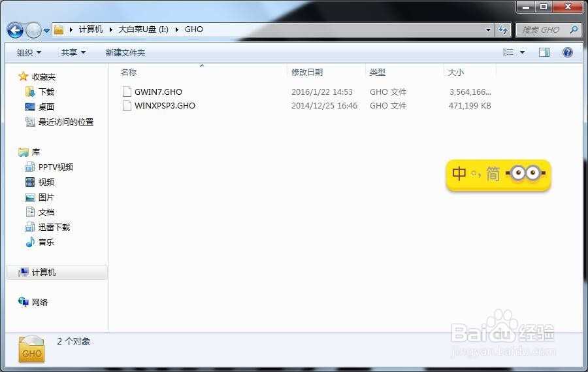The image size is (588, 372).
Task: Click the 收藏夹 star icon
Action: (24, 76)
